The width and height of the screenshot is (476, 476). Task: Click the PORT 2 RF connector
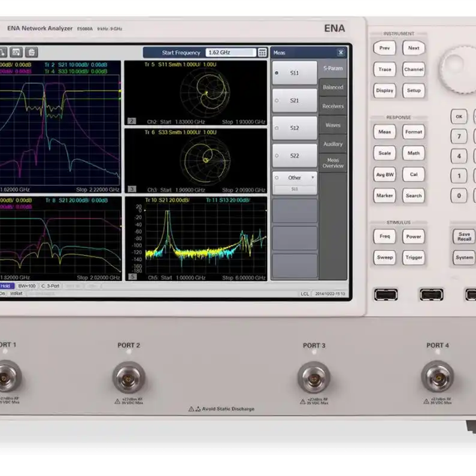pos(129,377)
